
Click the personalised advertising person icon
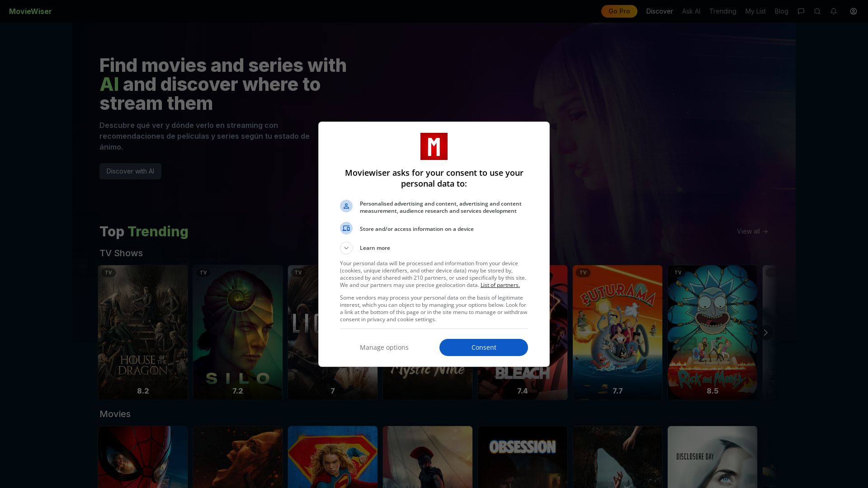pyautogui.click(x=346, y=206)
